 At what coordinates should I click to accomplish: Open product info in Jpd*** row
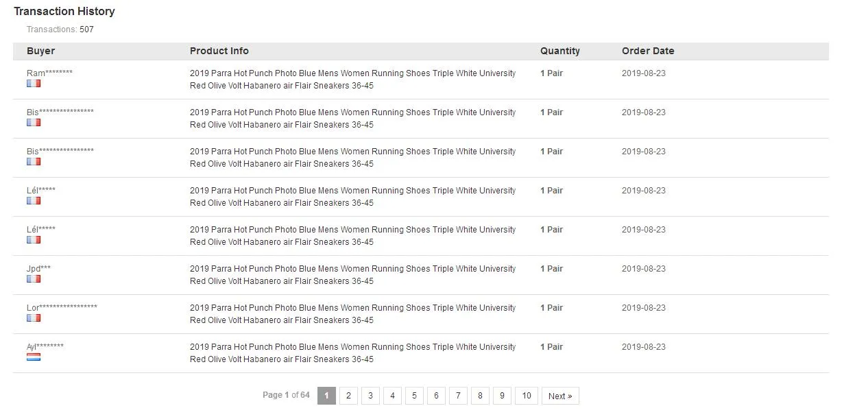(x=352, y=275)
